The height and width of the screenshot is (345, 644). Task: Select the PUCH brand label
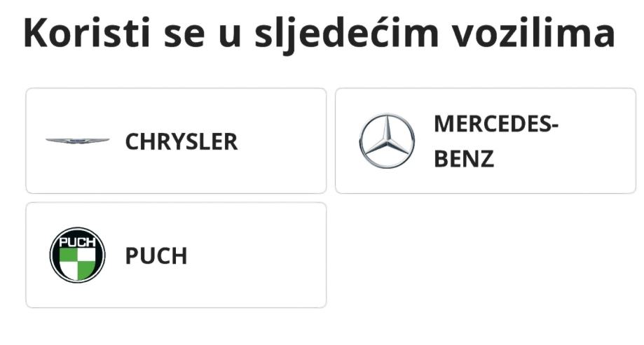click(156, 256)
